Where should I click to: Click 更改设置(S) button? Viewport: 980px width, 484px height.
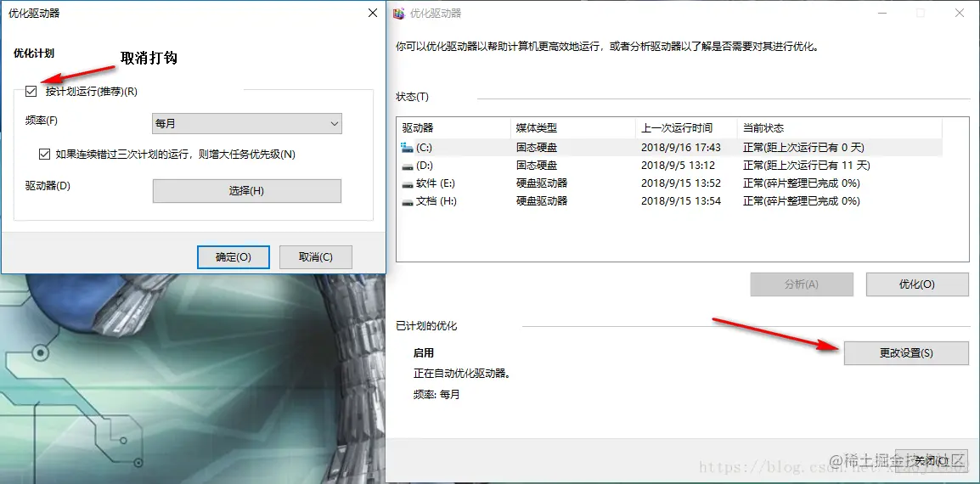[906, 352]
